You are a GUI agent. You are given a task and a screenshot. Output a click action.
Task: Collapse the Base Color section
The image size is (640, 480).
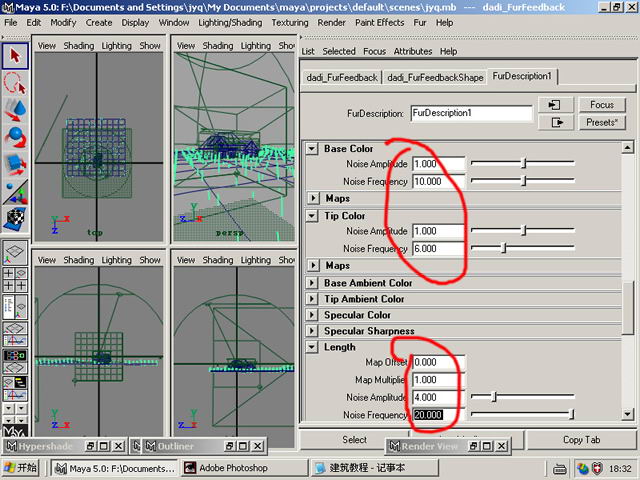click(x=312, y=149)
